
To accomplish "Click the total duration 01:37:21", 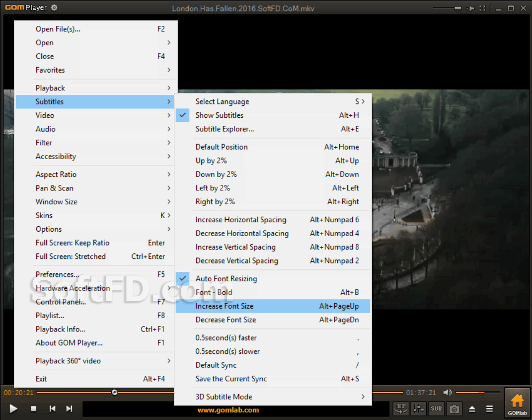I will point(421,393).
